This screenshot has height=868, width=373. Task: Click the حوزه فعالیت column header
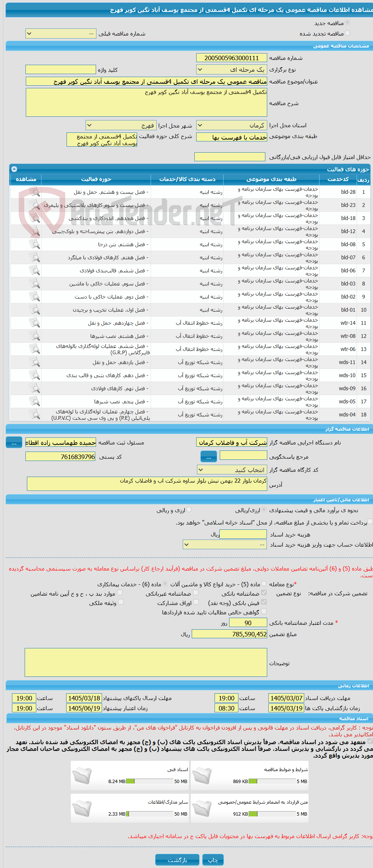click(x=96, y=179)
